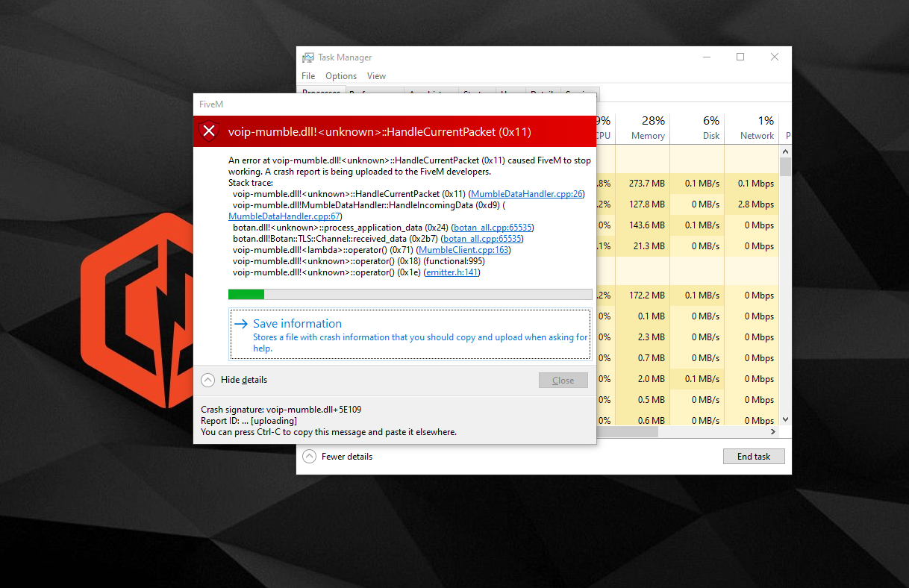
Task: Click the red shield error icon in FiveM dialog
Action: point(210,132)
